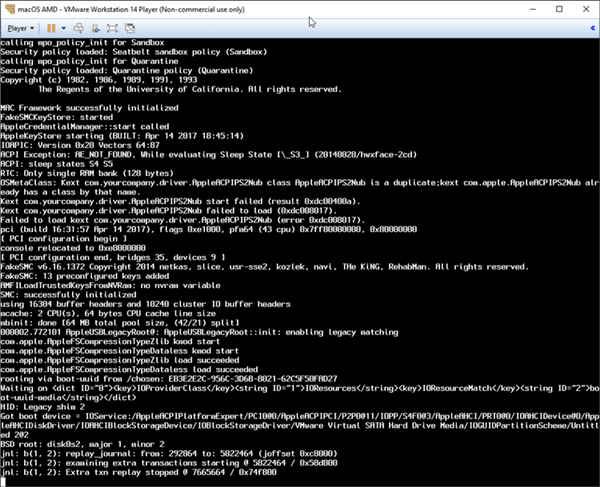Toggle the Unity mode icon
600x487 pixels.
coord(130,28)
